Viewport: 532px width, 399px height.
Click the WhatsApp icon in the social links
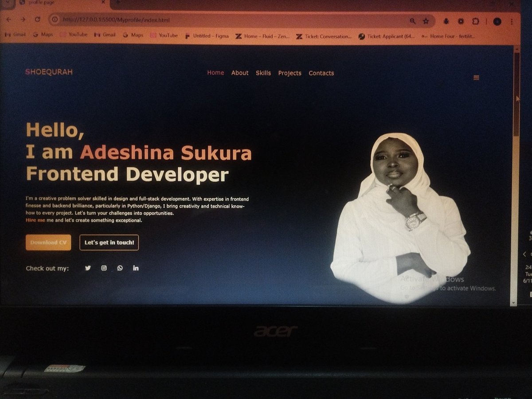pyautogui.click(x=119, y=268)
